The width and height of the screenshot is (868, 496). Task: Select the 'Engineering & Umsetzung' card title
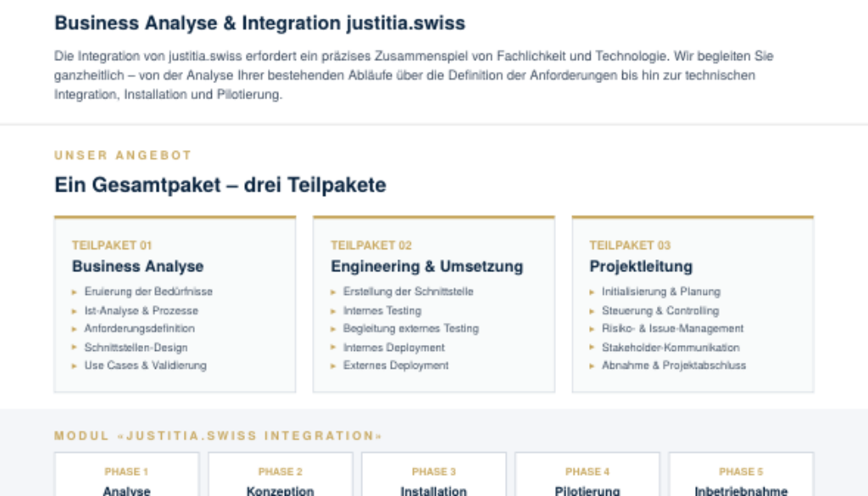coord(427,267)
